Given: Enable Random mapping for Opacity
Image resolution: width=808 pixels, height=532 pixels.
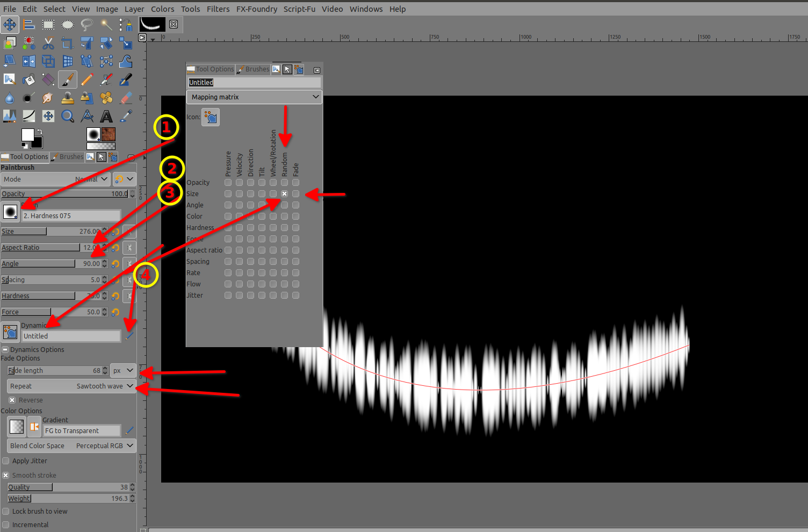Looking at the screenshot, I should [x=284, y=183].
